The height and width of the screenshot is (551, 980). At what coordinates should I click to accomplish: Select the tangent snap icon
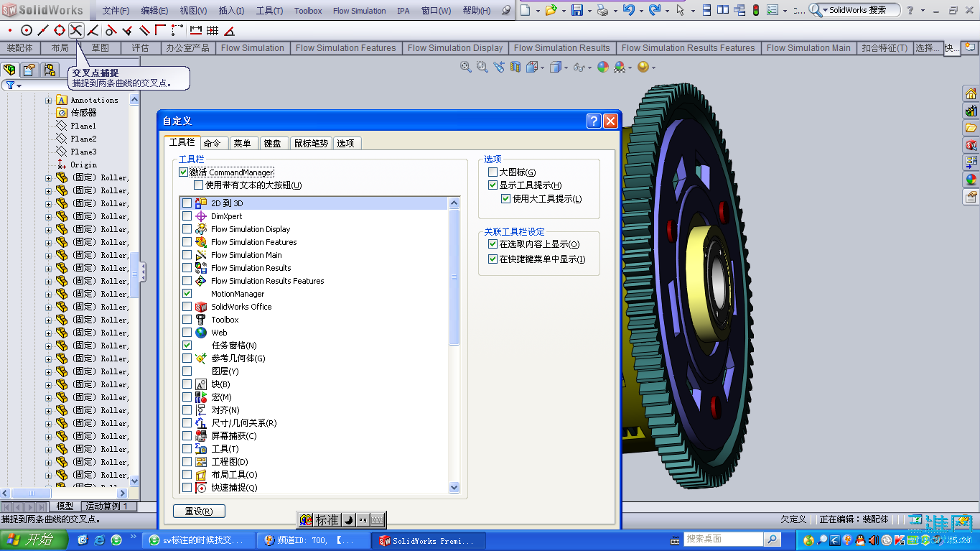coord(111,30)
